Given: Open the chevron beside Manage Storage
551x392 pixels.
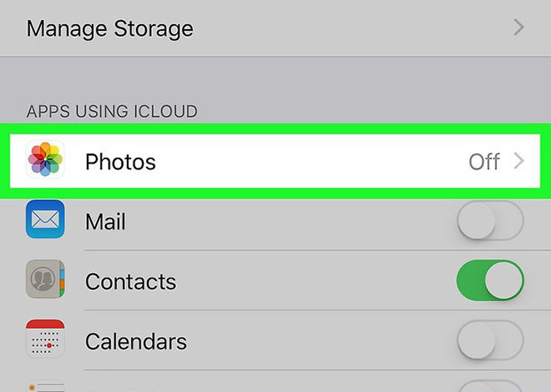Looking at the screenshot, I should pyautogui.click(x=519, y=28).
